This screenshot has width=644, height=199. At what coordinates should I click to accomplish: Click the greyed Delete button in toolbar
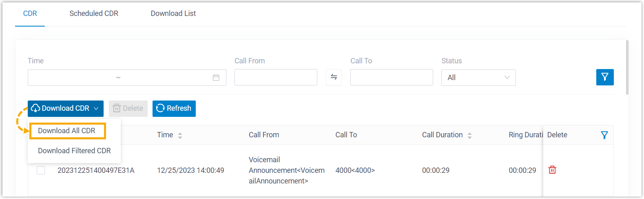pyautogui.click(x=128, y=109)
